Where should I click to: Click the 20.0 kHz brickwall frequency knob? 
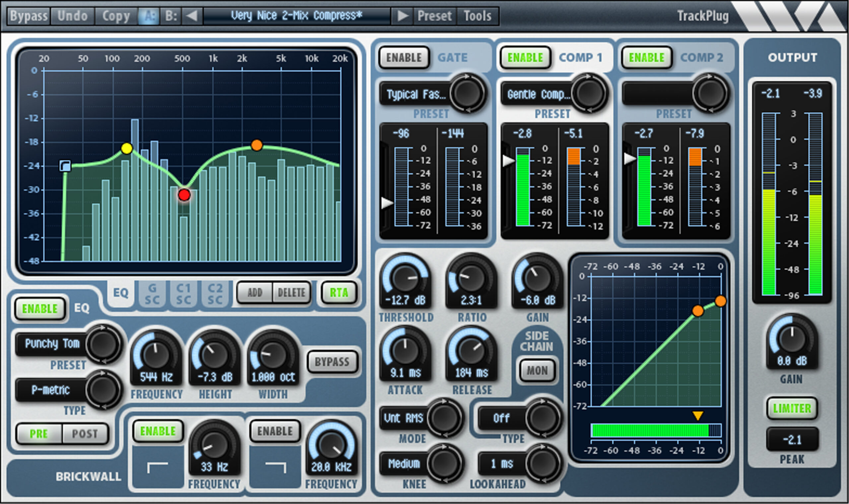pos(331,444)
